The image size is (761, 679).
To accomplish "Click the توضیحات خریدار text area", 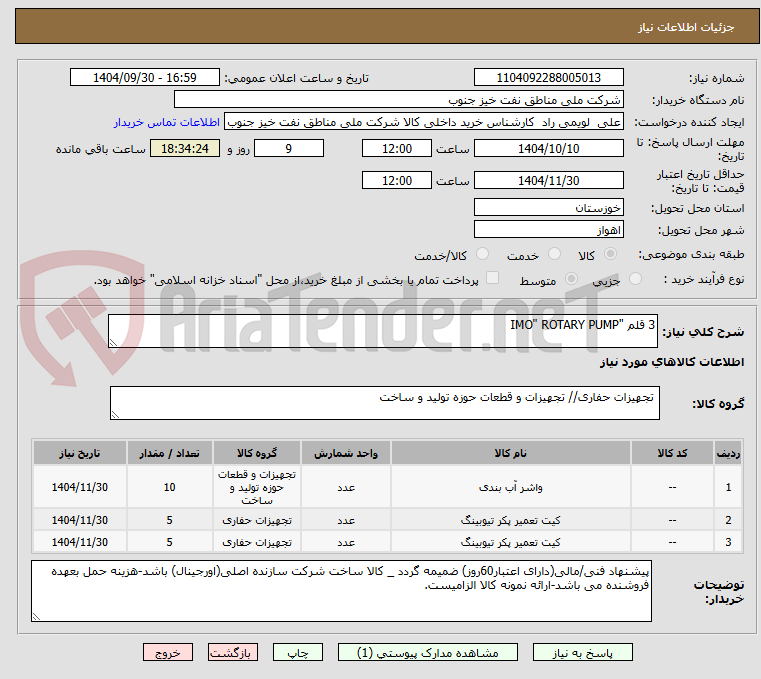I will 341,591.
